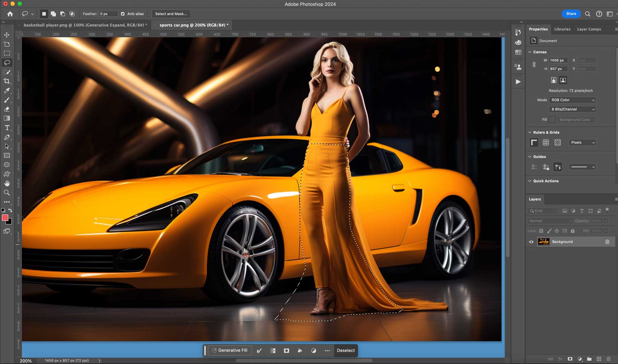The width and height of the screenshot is (618, 364).
Task: Select the Brush tool
Action: point(7,100)
